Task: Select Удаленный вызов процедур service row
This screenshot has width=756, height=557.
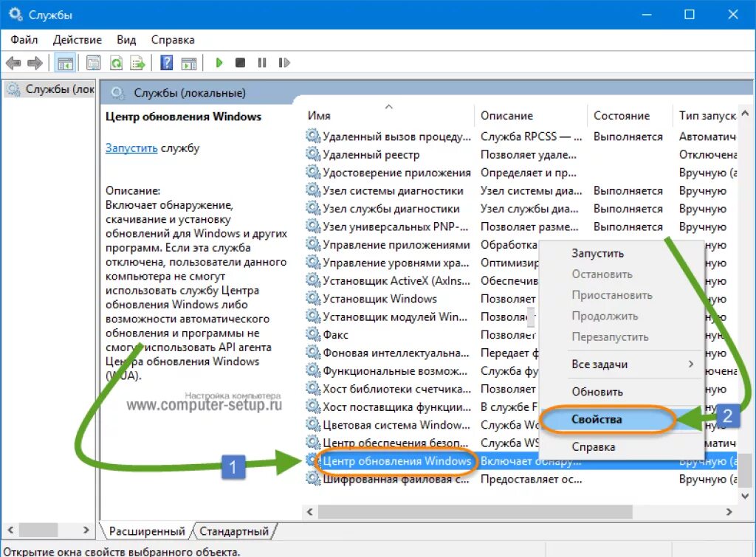Action: [x=520, y=136]
